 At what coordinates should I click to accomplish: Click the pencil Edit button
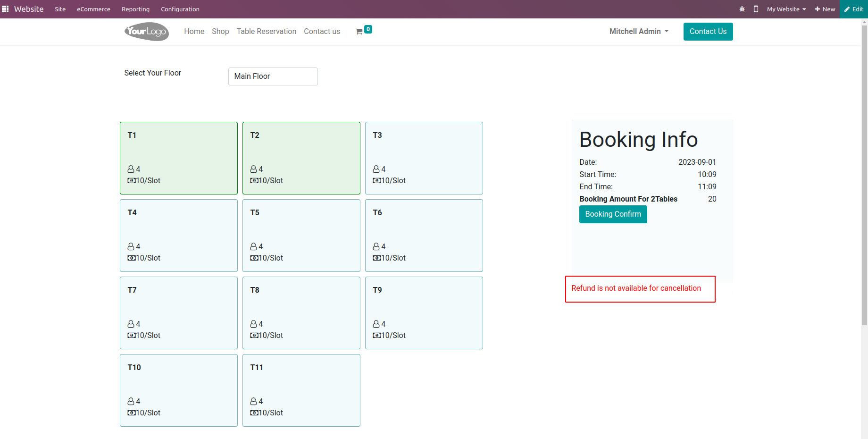(x=854, y=9)
